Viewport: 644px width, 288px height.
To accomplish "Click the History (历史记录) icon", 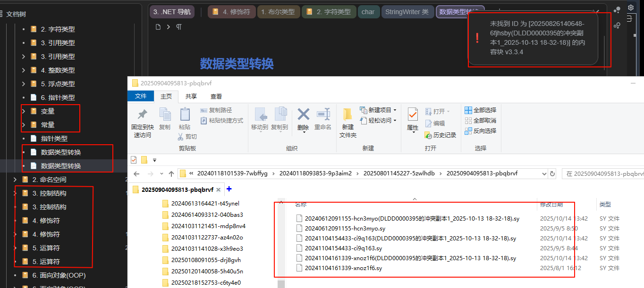I will pyautogui.click(x=428, y=135).
